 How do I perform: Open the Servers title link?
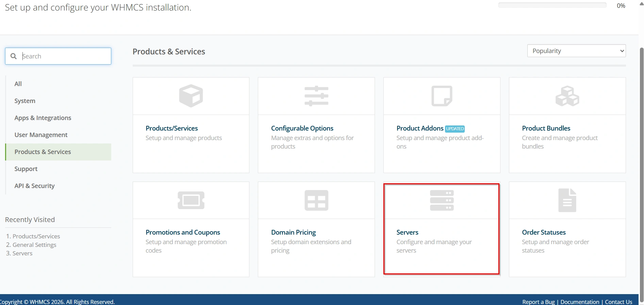click(407, 232)
